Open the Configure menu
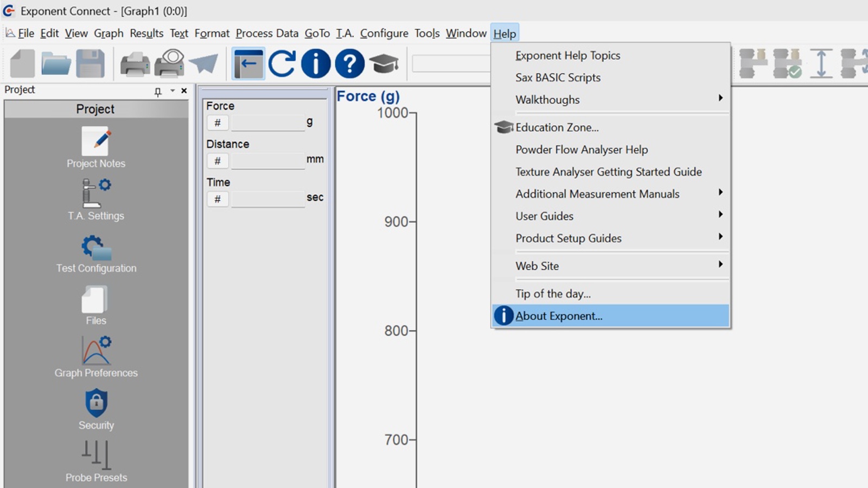The image size is (868, 488). click(384, 34)
